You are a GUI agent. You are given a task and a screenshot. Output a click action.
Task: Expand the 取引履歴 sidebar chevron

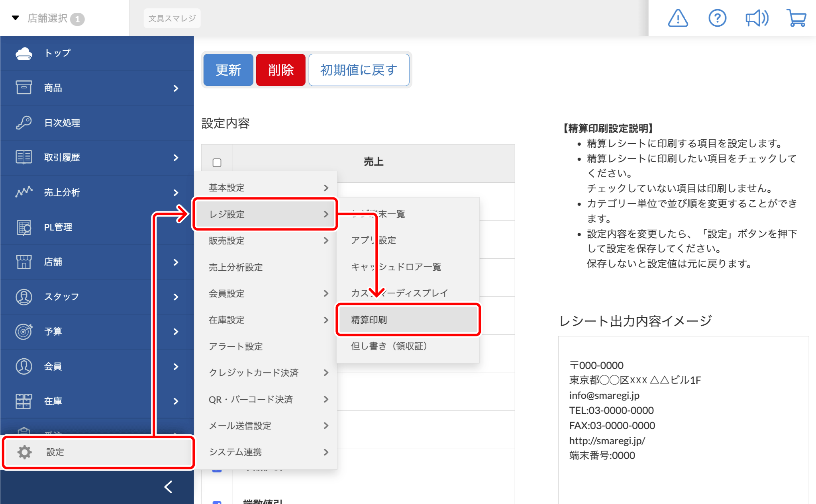(x=176, y=158)
